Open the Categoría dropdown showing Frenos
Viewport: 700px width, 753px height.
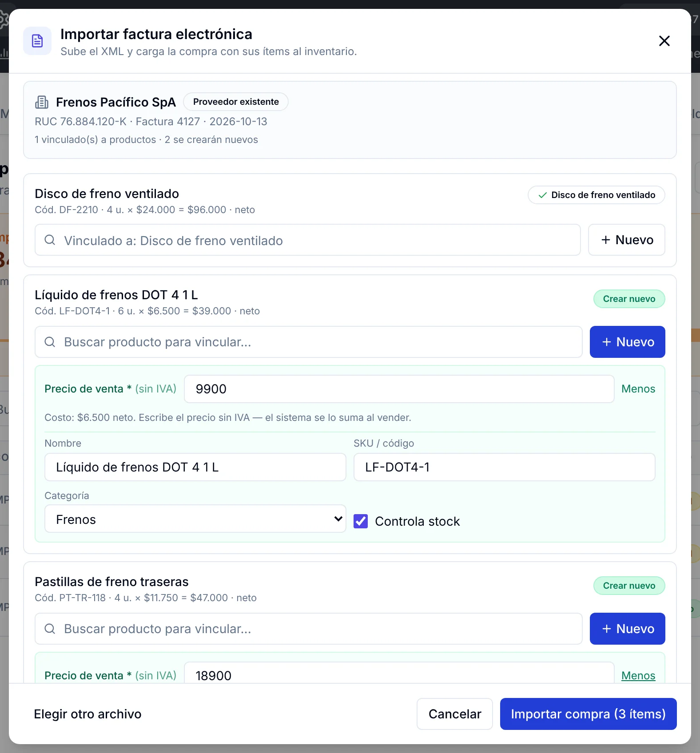tap(195, 519)
